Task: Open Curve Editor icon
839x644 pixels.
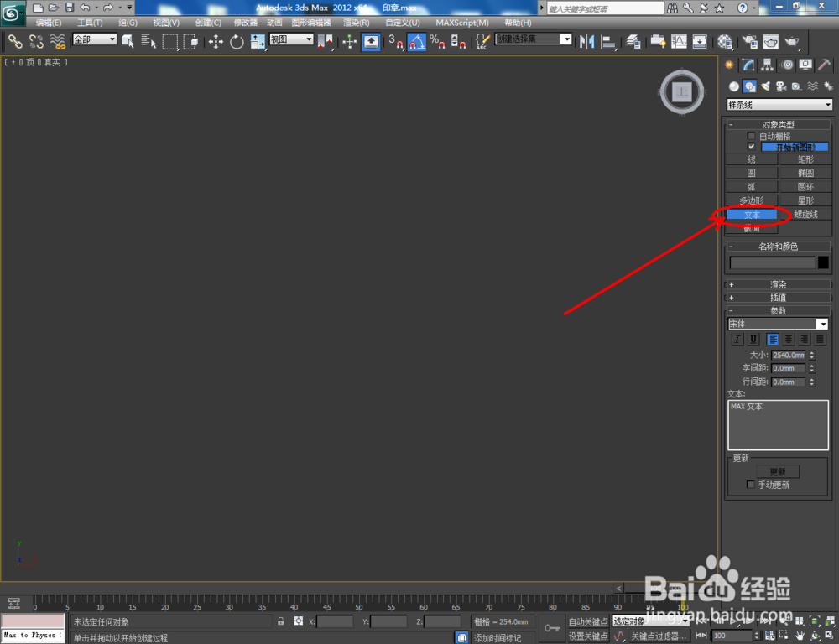Action: click(x=679, y=41)
